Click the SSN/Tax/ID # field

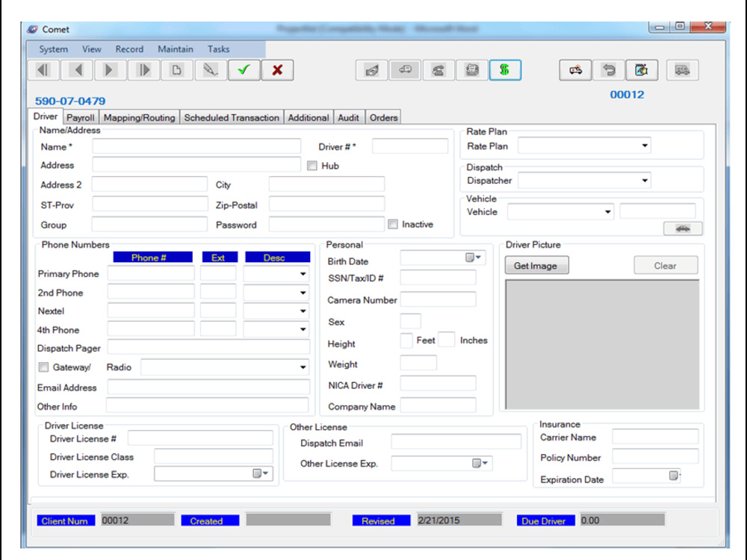(x=438, y=277)
